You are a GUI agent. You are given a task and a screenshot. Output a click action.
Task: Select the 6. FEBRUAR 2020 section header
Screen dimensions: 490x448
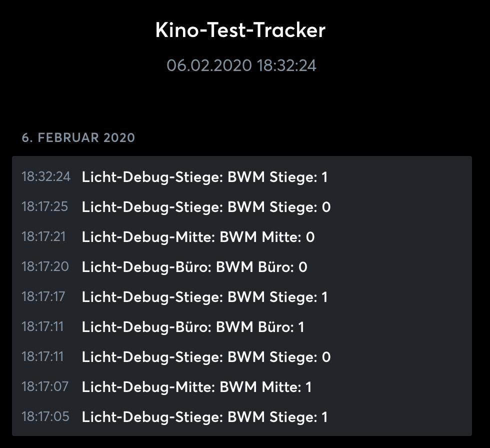click(78, 137)
